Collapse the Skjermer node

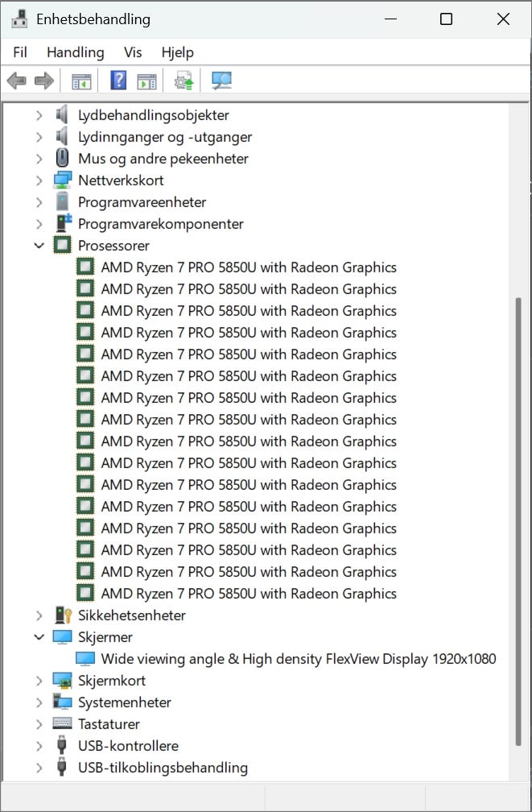[39, 637]
